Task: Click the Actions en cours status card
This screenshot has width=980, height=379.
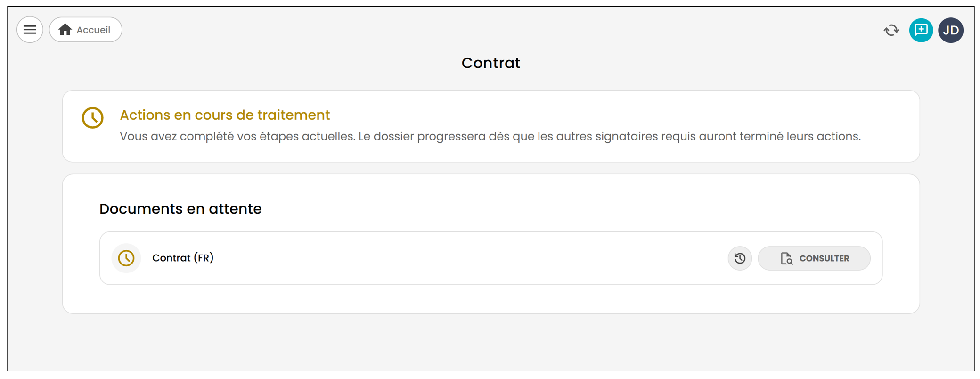Action: point(491,126)
